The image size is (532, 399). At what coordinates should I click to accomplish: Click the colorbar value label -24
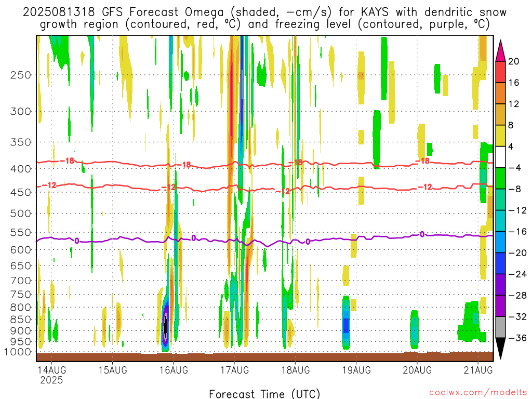[517, 274]
